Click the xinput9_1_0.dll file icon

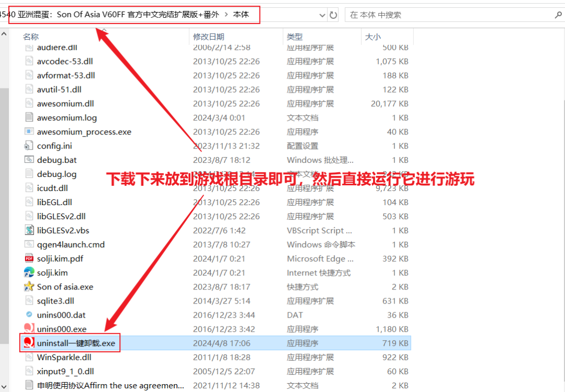29,371
